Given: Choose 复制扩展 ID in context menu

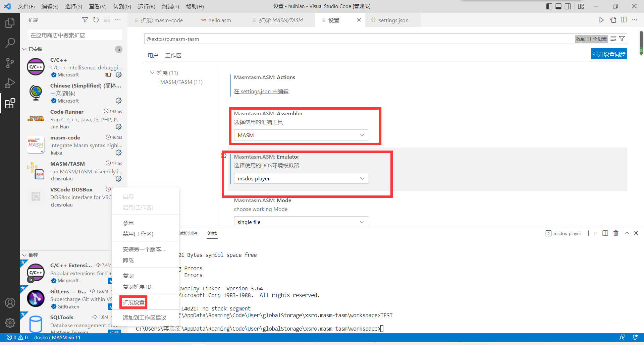Looking at the screenshot, I should [x=137, y=287].
